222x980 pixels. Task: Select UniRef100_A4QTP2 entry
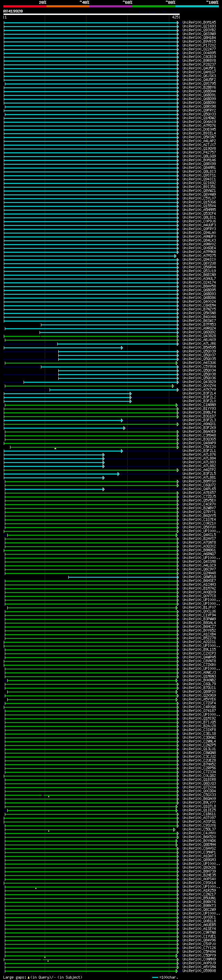[x=199, y=470]
